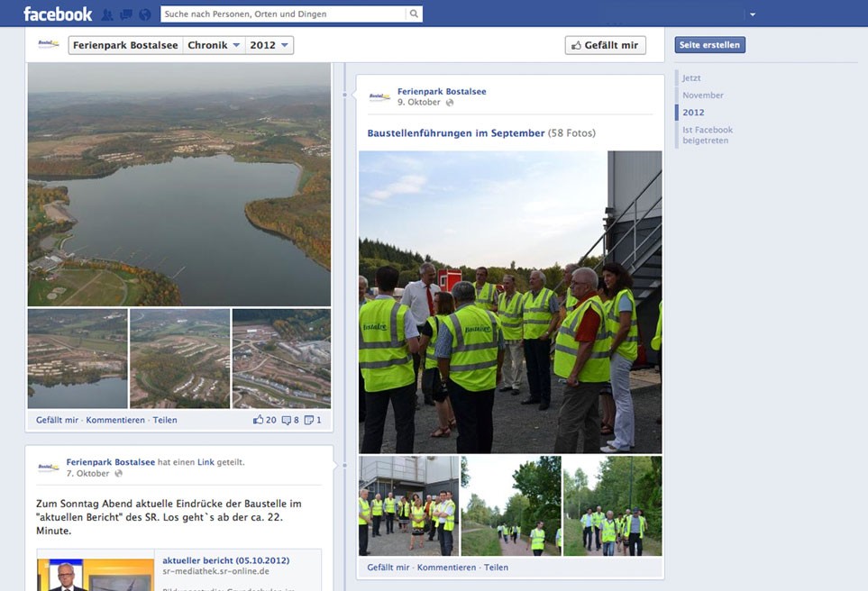This screenshot has height=591, width=868.
Task: Open the Baustellenführungen im September album
Action: pyautogui.click(x=456, y=132)
